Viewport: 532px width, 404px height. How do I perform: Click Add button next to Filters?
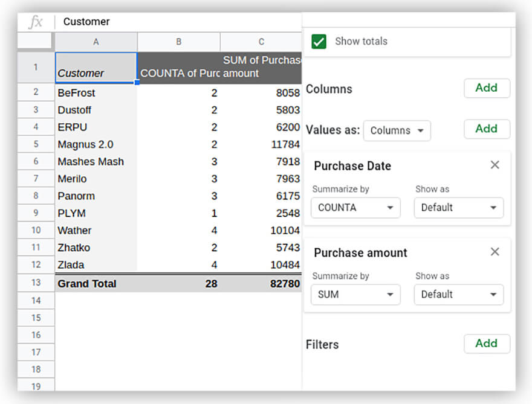pyautogui.click(x=487, y=344)
